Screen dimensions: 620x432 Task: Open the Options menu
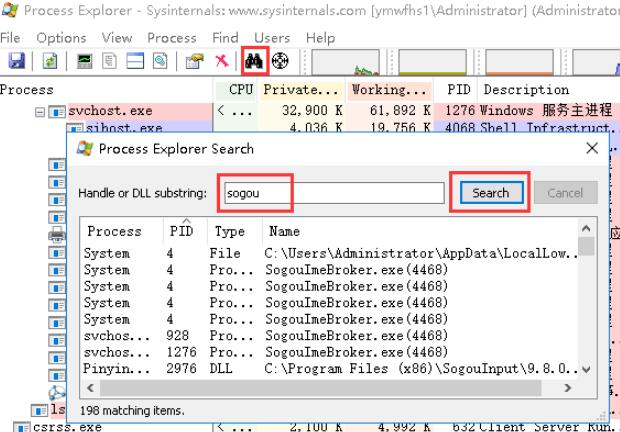(61, 38)
